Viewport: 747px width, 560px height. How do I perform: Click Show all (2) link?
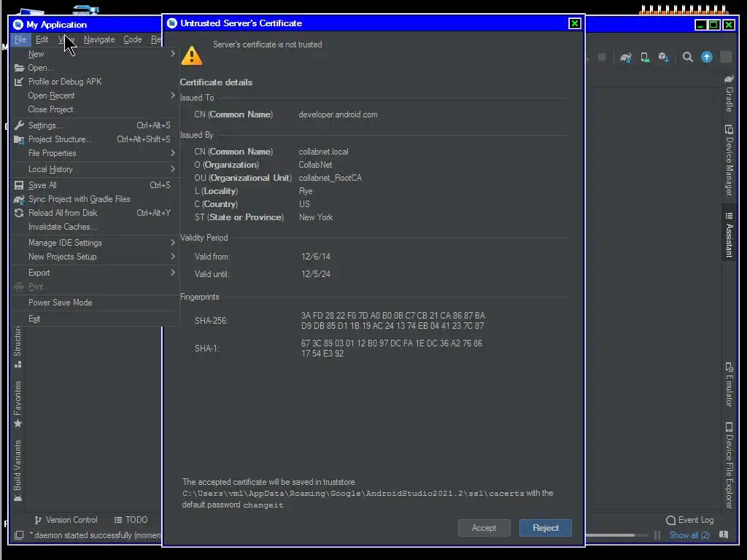tap(689, 535)
